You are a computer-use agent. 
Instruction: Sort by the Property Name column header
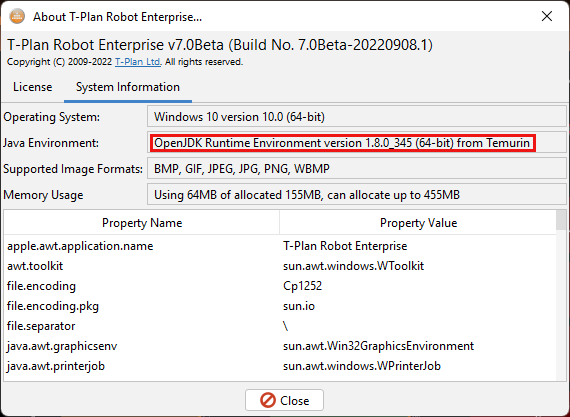(142, 222)
